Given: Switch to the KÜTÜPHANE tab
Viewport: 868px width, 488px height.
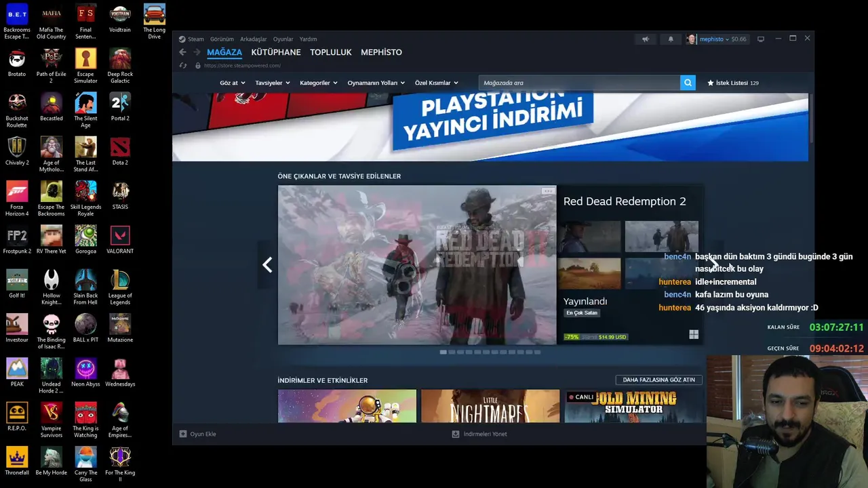Looking at the screenshot, I should [276, 52].
